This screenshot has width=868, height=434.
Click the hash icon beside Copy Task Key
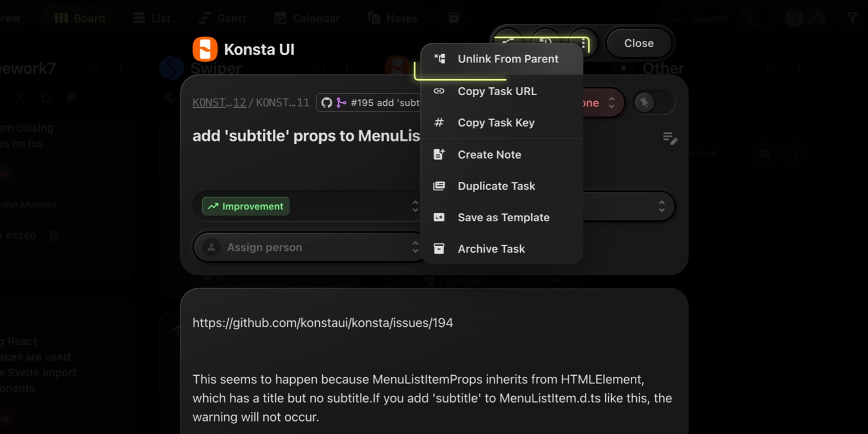[439, 122]
